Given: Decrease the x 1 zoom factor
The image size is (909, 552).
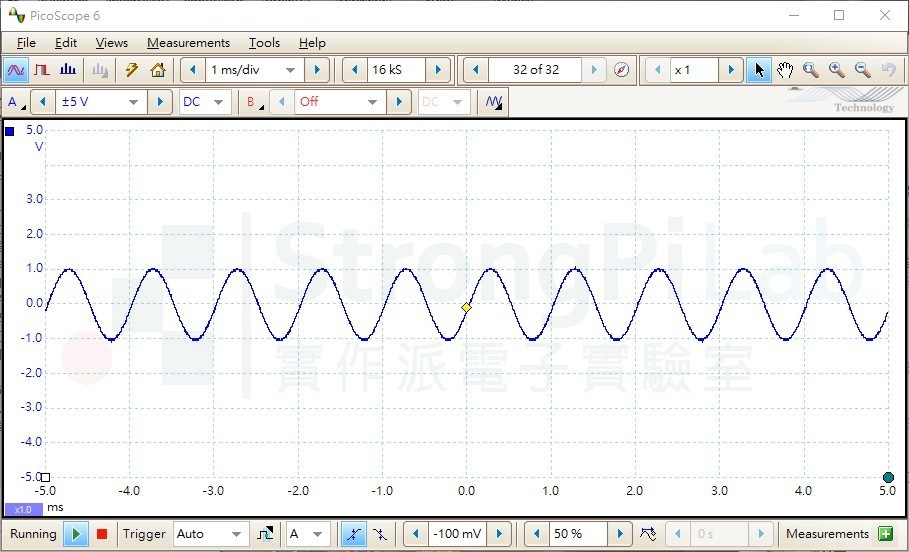Looking at the screenshot, I should [x=657, y=70].
